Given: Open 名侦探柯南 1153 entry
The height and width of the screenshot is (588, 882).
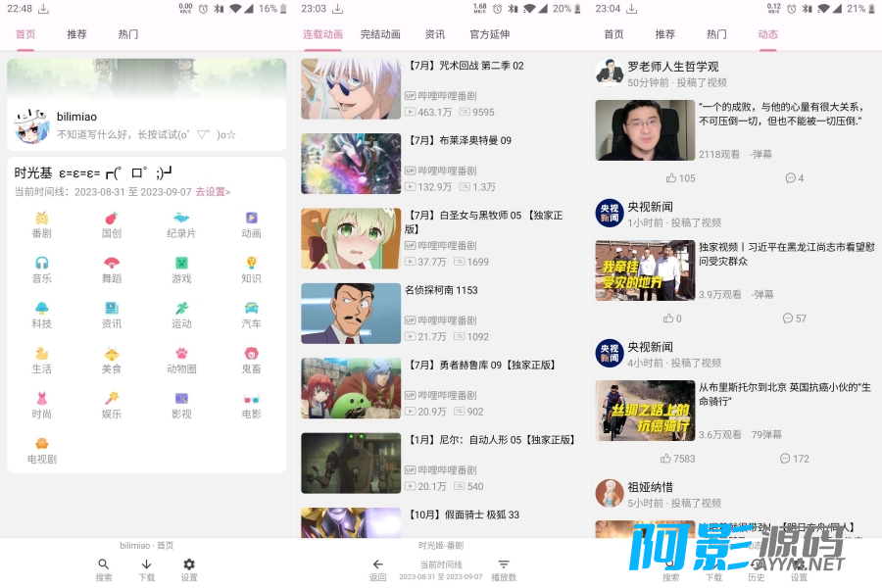Looking at the screenshot, I should pyautogui.click(x=439, y=314).
